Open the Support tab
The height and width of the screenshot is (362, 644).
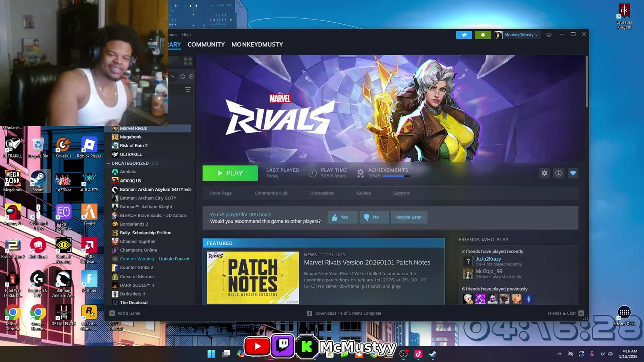coord(401,193)
